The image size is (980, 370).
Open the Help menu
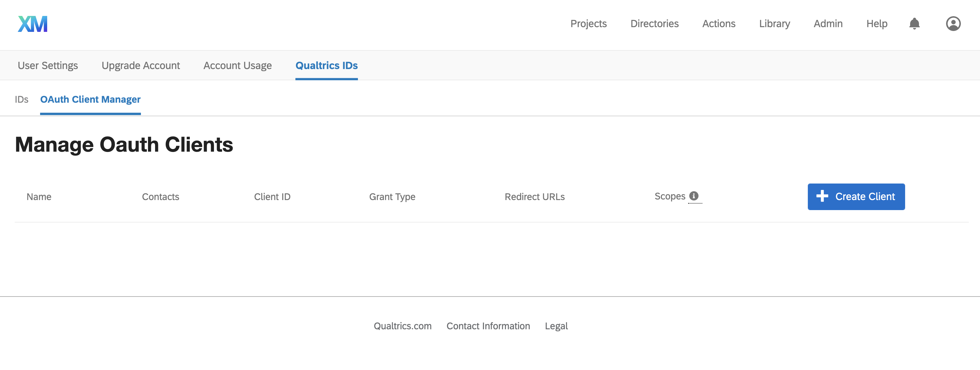click(877, 24)
